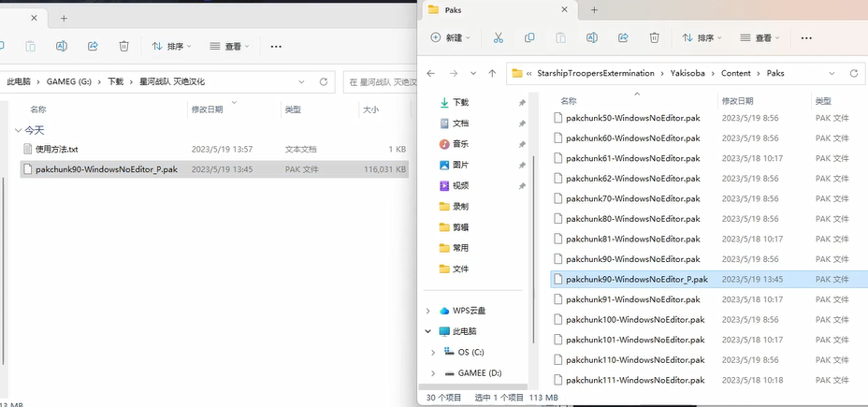
Task: Open ellipsis menu in left window toolbar
Action: 276,47
